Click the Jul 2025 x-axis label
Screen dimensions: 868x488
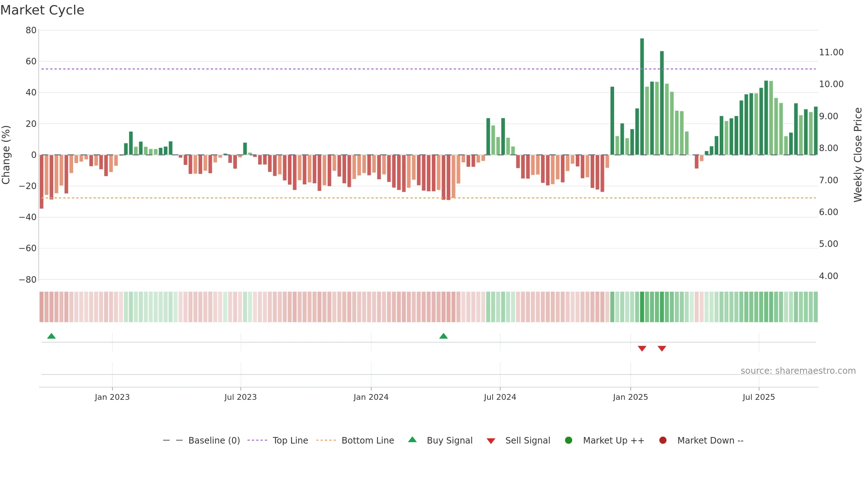pos(759,397)
